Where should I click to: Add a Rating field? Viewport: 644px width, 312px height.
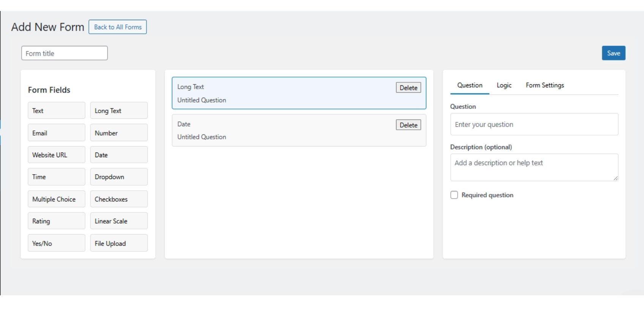[56, 221]
